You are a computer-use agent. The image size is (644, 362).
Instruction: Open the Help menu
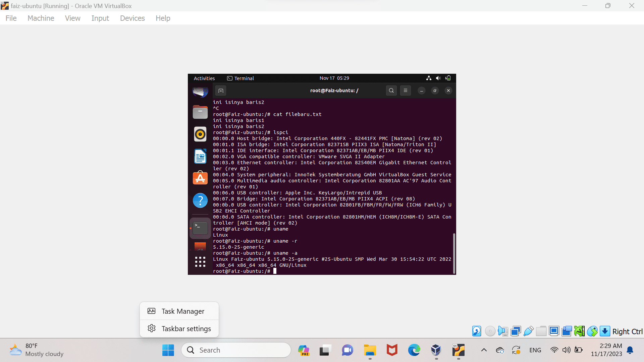point(163,18)
